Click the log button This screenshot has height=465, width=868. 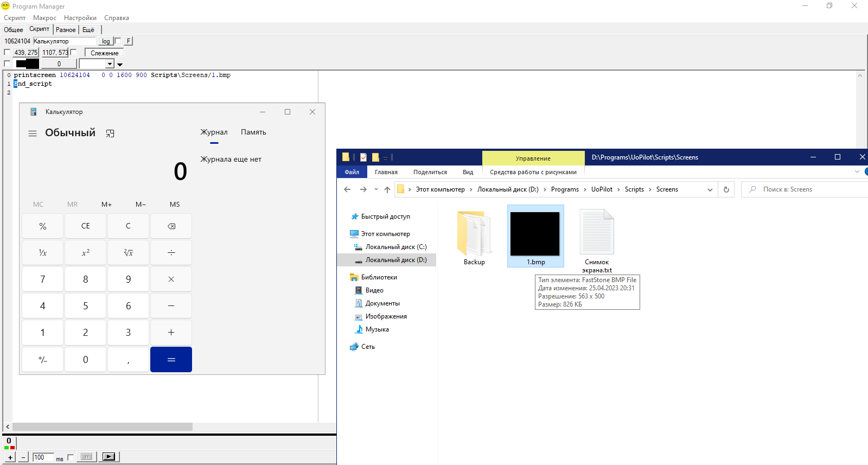pos(106,41)
